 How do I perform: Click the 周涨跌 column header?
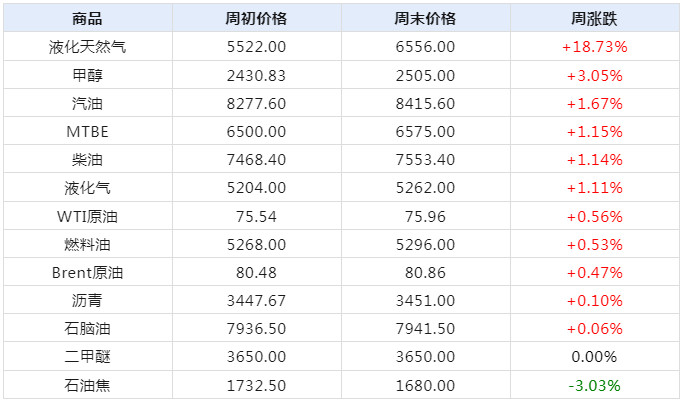click(x=594, y=19)
